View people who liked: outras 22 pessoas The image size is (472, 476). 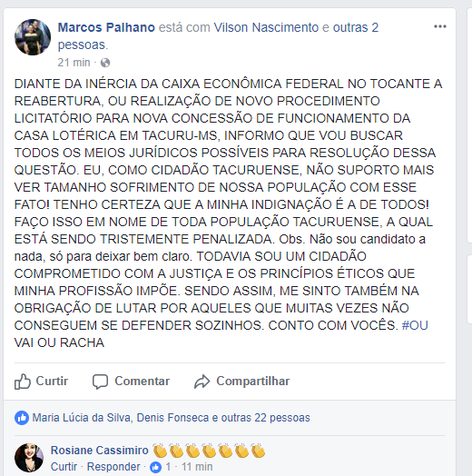tap(265, 418)
